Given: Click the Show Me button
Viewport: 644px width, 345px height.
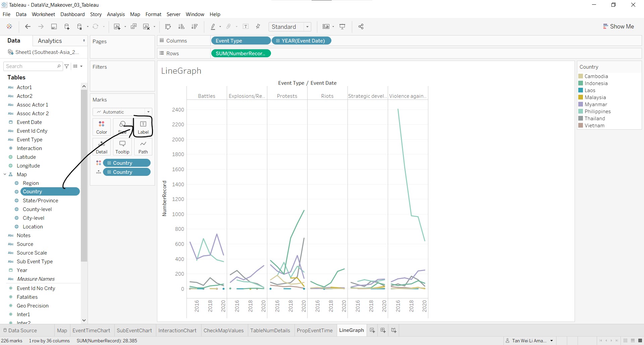Looking at the screenshot, I should coord(618,26).
